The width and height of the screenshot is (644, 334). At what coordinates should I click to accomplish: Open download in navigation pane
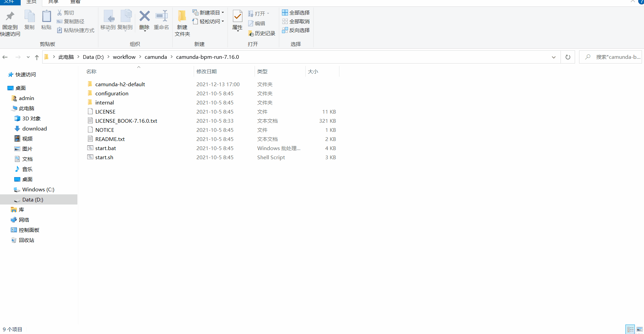pos(30,128)
